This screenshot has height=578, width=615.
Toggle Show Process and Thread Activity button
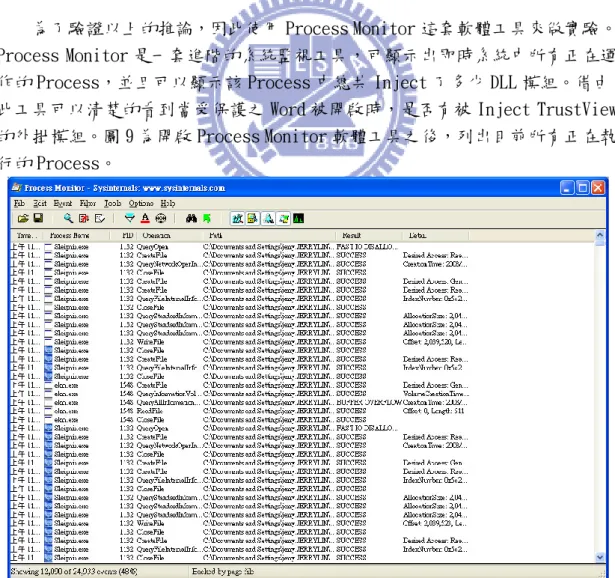(x=284, y=218)
